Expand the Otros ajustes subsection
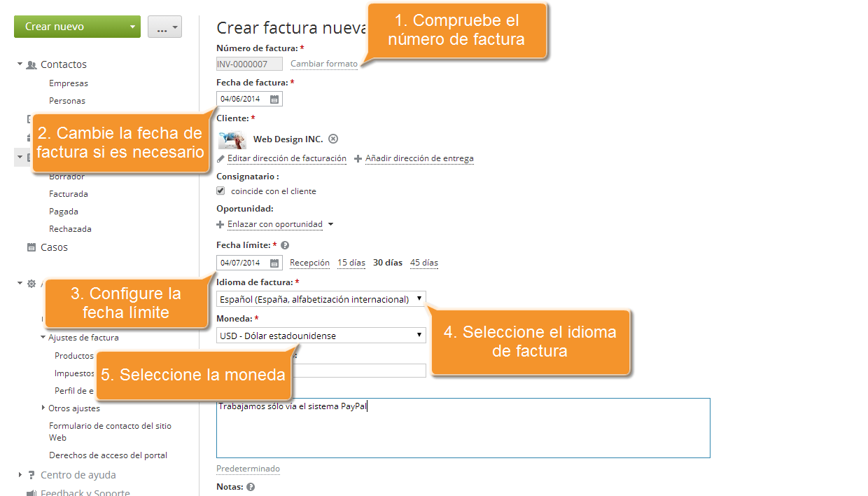The height and width of the screenshot is (496, 868). point(43,408)
